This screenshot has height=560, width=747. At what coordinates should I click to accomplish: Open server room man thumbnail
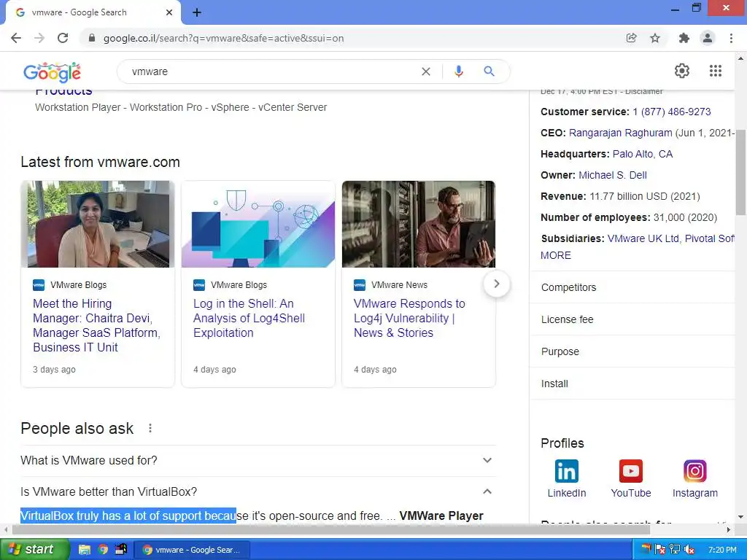(419, 224)
